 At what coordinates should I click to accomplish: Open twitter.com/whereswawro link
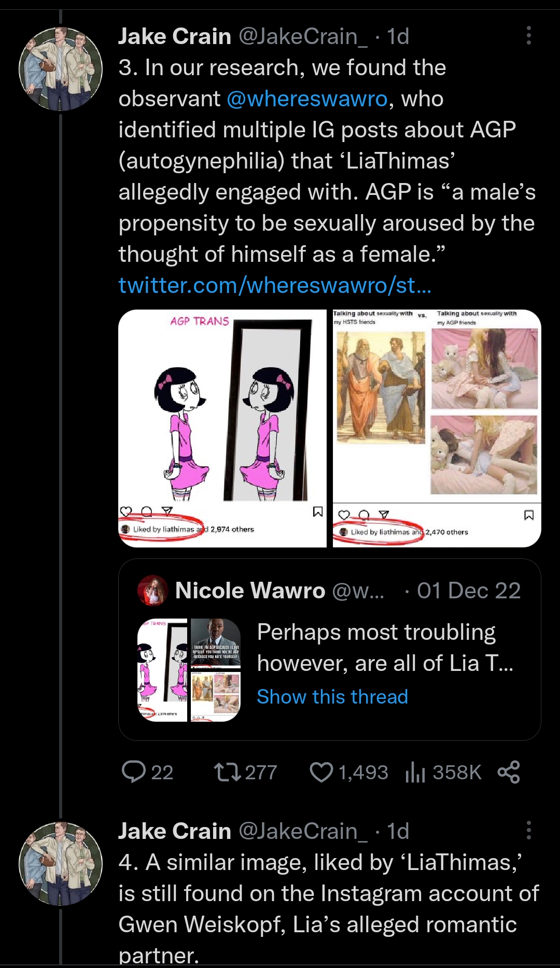(x=275, y=285)
